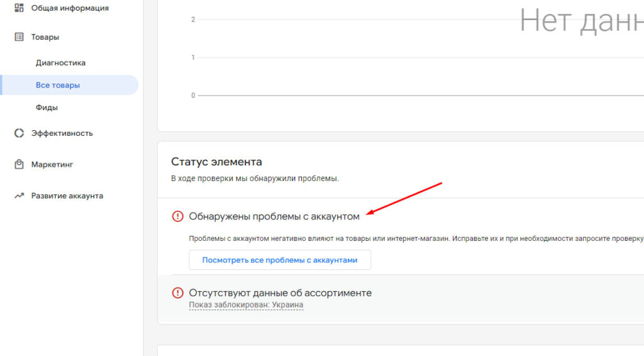This screenshot has height=356, width=644.
Task: Click the Обнаружены проблемы с аккаунтом heading
Action: click(x=274, y=216)
